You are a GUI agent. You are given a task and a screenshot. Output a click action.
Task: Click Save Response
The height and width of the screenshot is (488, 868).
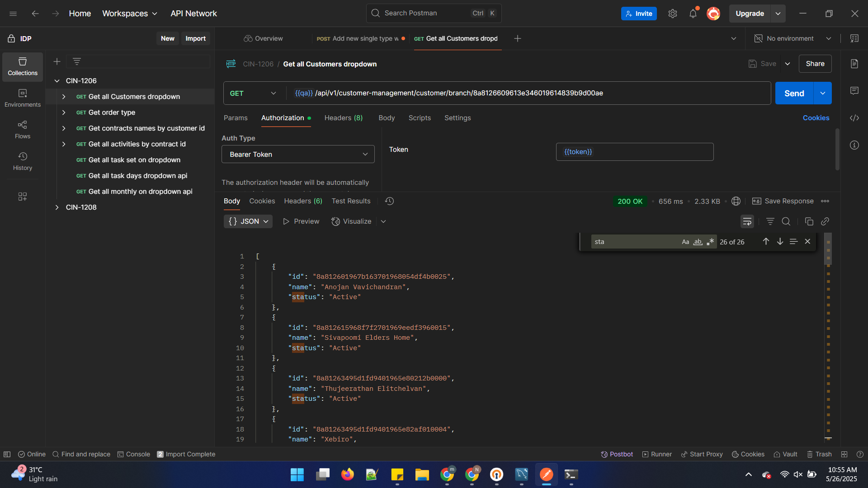point(783,201)
